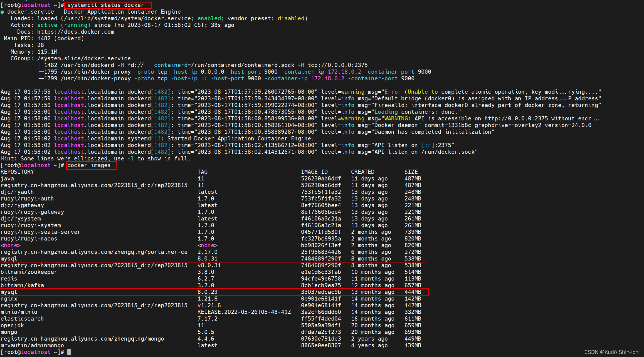Click the http://0.0.0.0:2375 warning URL
The width and height of the screenshot is (644, 357).
(x=516, y=118)
